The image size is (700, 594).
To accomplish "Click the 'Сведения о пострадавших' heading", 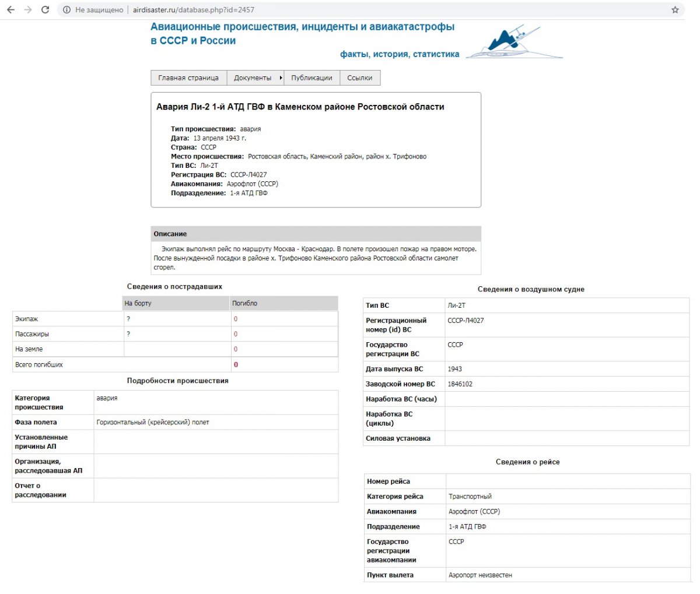I will (x=174, y=286).
